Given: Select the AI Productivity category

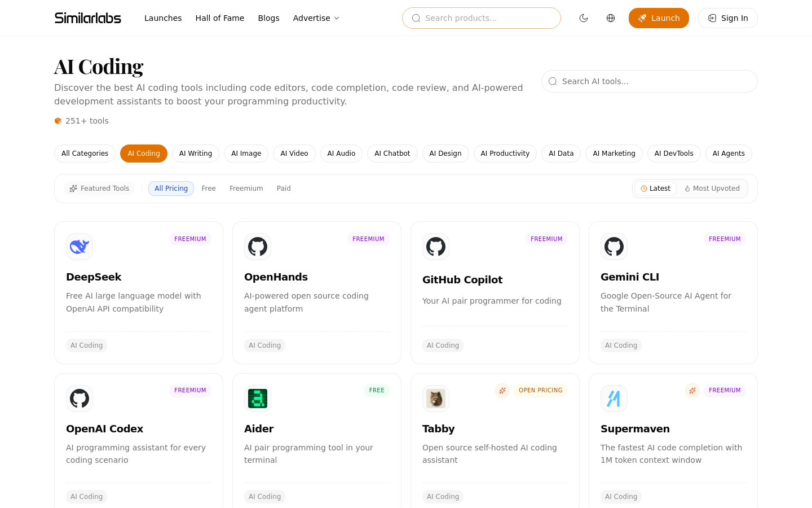Looking at the screenshot, I should [x=505, y=154].
